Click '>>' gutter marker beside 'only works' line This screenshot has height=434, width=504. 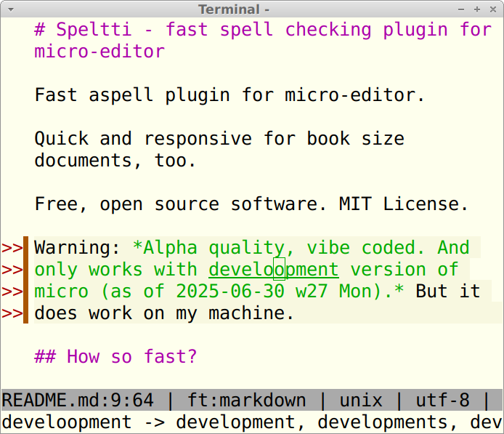pyautogui.click(x=12, y=269)
